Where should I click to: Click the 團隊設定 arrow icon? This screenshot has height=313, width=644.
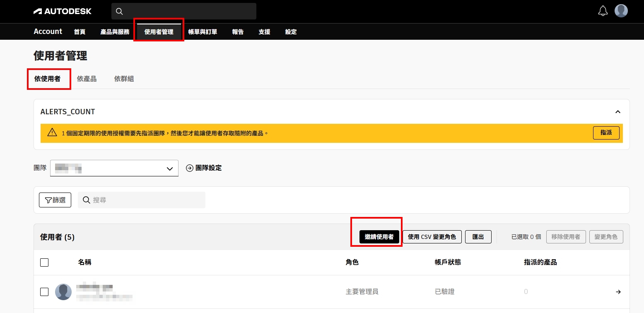click(x=190, y=168)
